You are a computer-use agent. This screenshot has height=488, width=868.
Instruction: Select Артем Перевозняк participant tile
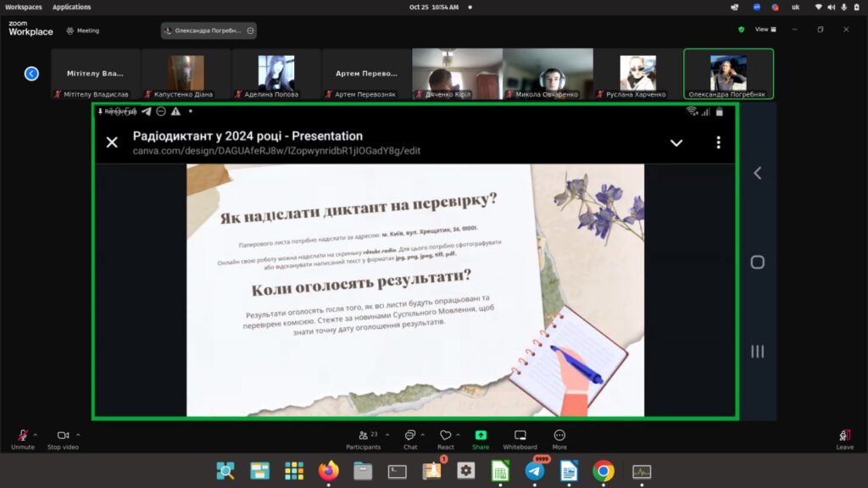[366, 74]
